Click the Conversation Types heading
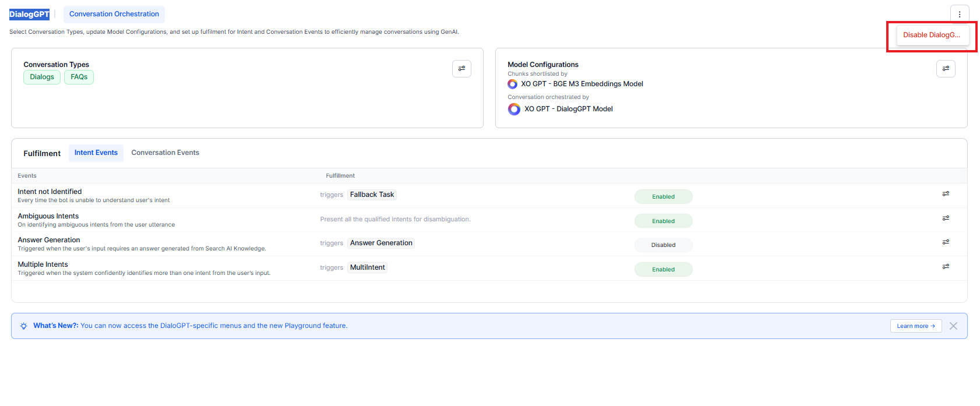This screenshot has width=980, height=406. pos(57,65)
